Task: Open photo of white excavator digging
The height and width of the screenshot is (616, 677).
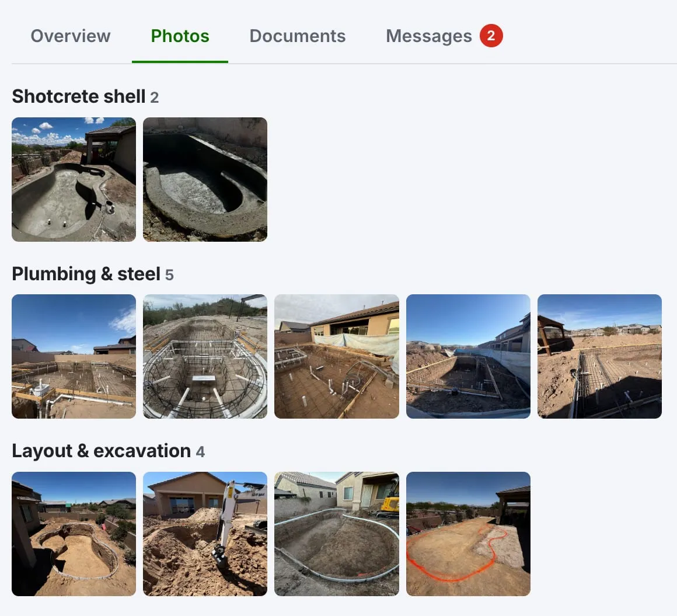Action: pyautogui.click(x=205, y=534)
